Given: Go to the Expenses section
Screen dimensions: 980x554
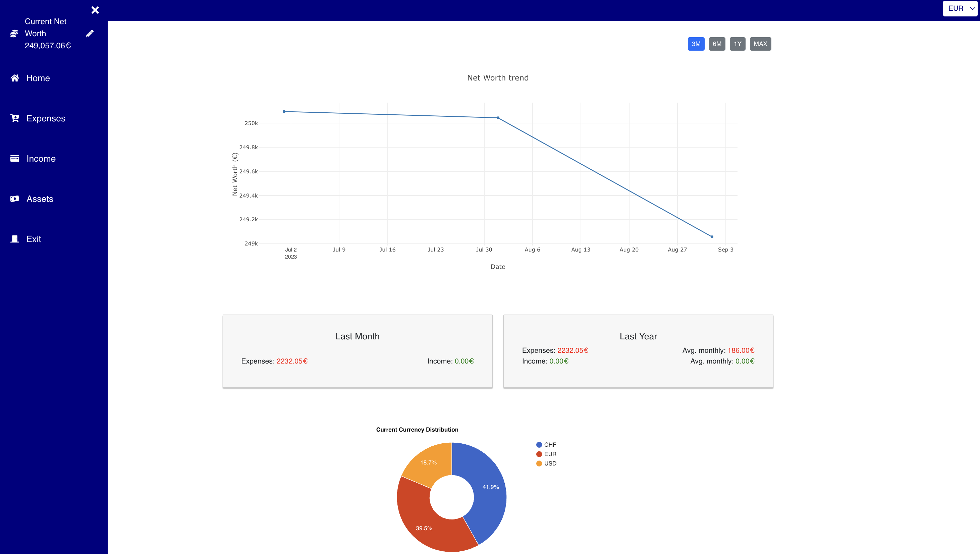Looking at the screenshot, I should pyautogui.click(x=46, y=118).
